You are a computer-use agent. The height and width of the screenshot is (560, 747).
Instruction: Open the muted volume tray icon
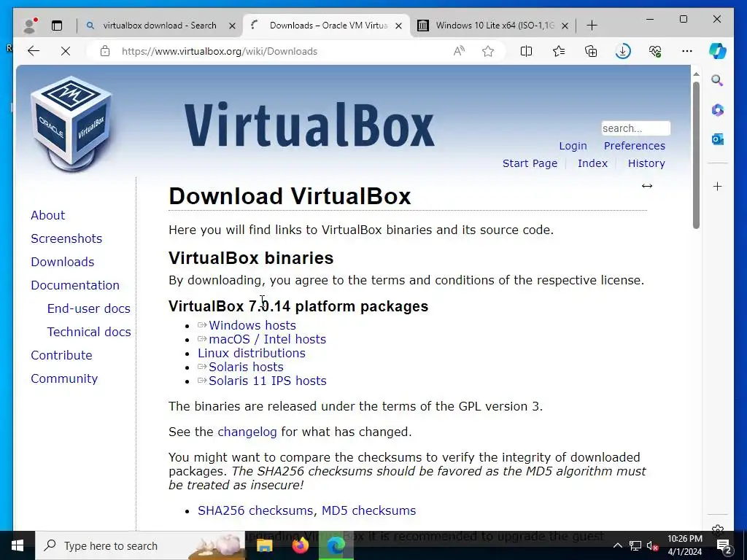pos(652,545)
